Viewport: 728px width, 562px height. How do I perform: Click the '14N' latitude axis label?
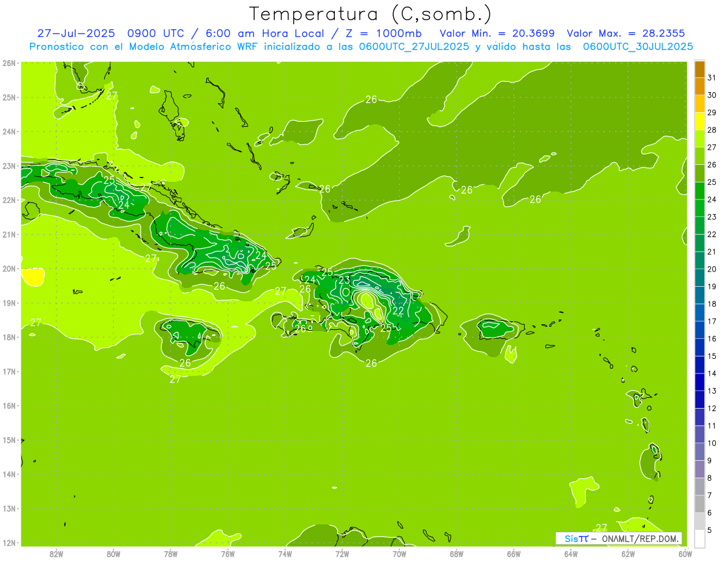click(9, 475)
